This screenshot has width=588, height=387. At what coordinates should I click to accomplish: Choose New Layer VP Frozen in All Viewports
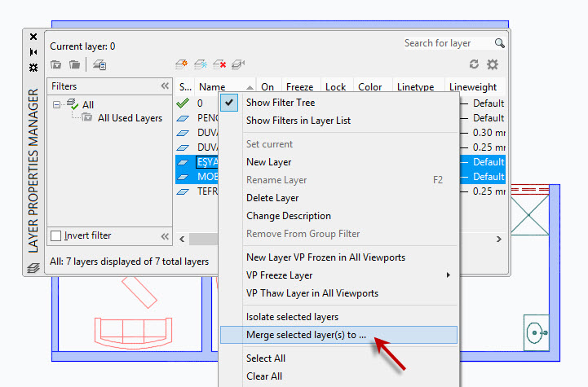(325, 257)
